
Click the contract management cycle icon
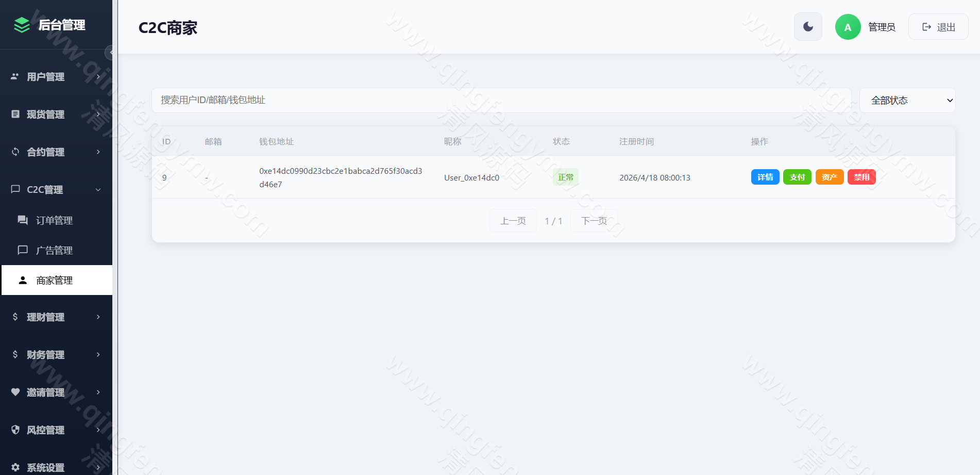15,152
